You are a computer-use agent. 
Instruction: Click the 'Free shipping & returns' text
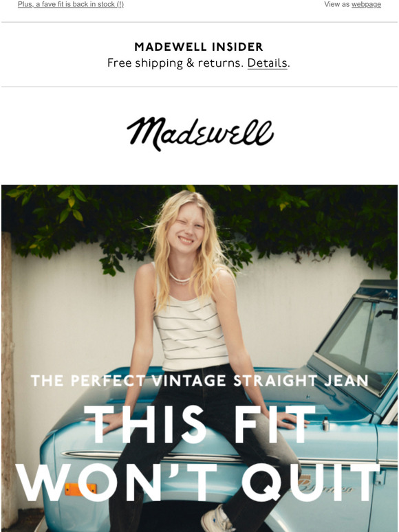tap(175, 63)
